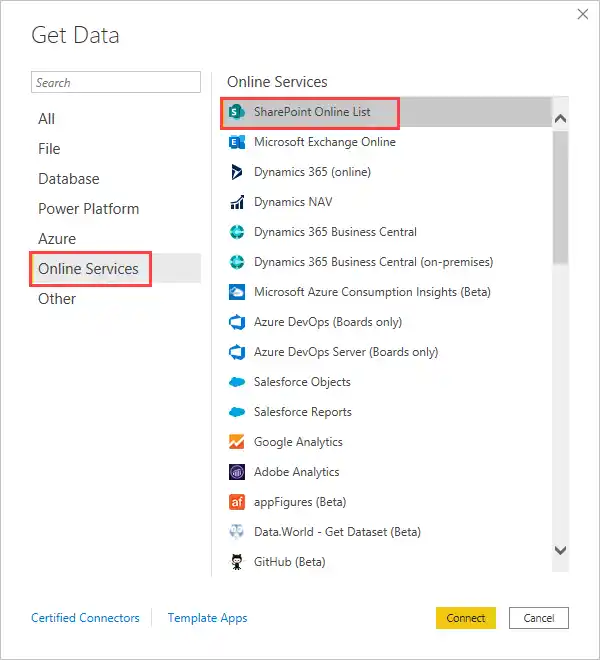Open the Template Apps link

click(x=207, y=618)
